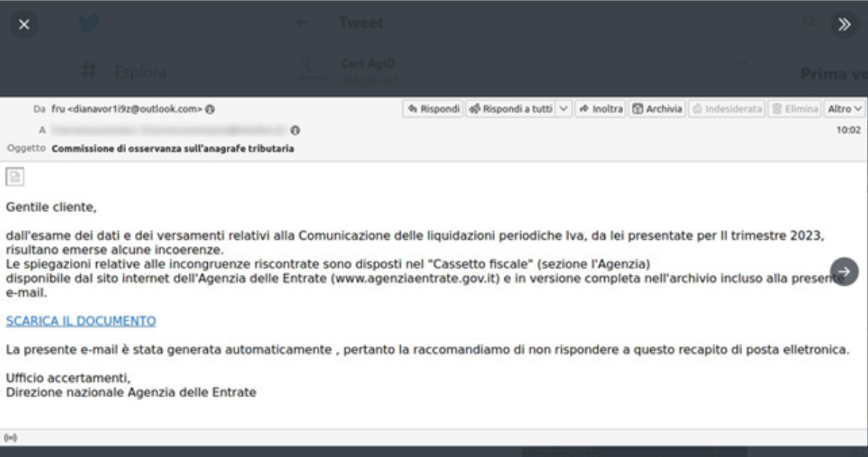Click the blurred recipient address
Image resolution: width=868 pixels, height=457 pixels.
point(169,130)
